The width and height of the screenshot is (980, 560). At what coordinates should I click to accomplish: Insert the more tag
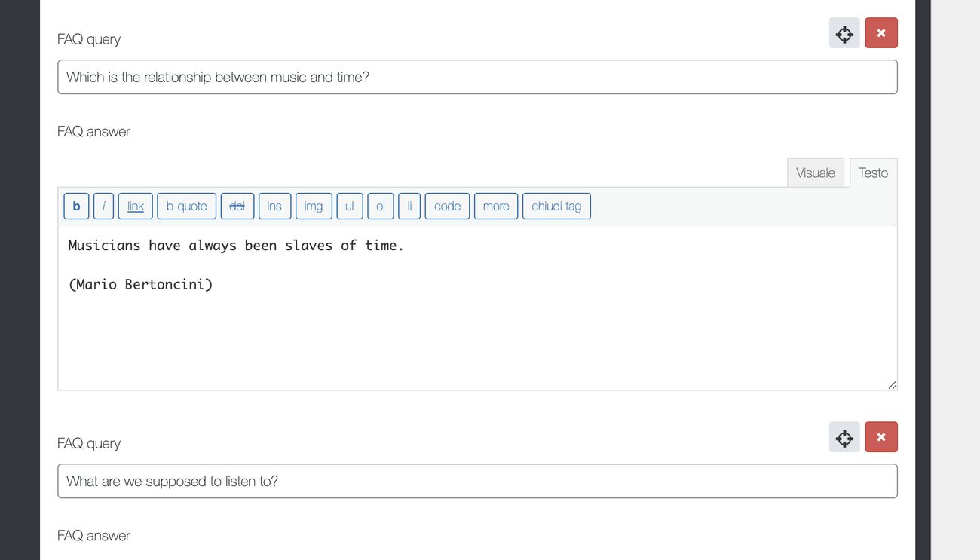pos(496,207)
